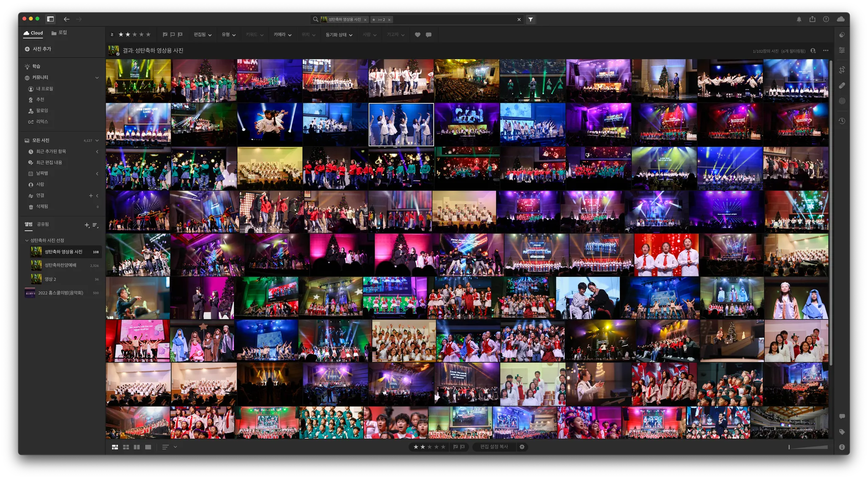Screen dimensions: 868x479
Task: Open the funnel filter icon beside search bar
Action: coord(530,19)
